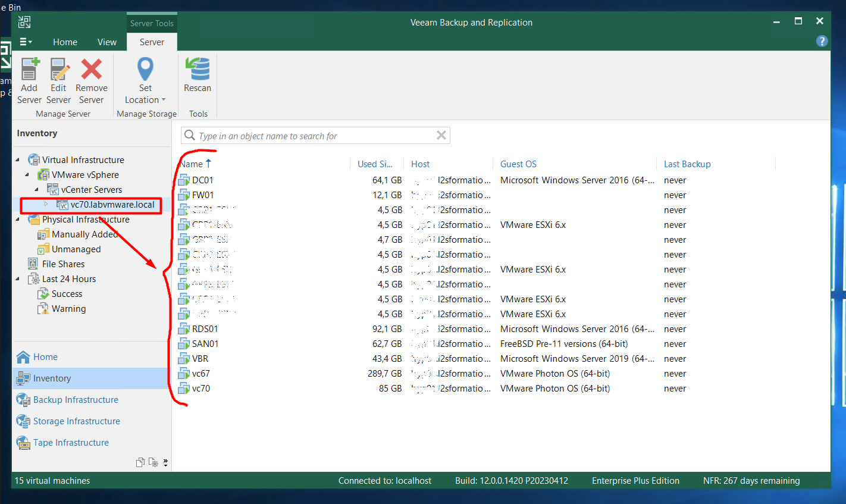846x504 pixels.
Task: Select vc70.labvmware.local server
Action: point(112,204)
